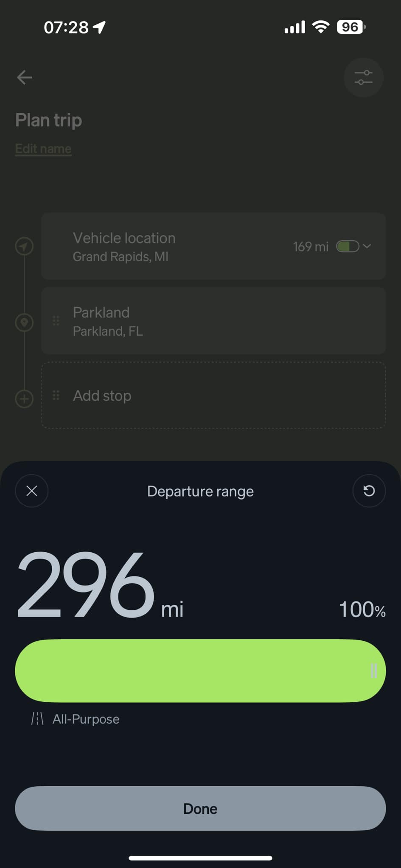
Task: Reset the departure range value
Action: coord(369,491)
